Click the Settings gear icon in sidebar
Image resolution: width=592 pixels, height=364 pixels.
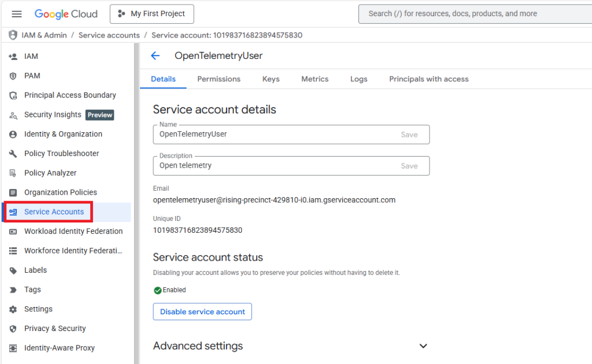click(x=13, y=309)
